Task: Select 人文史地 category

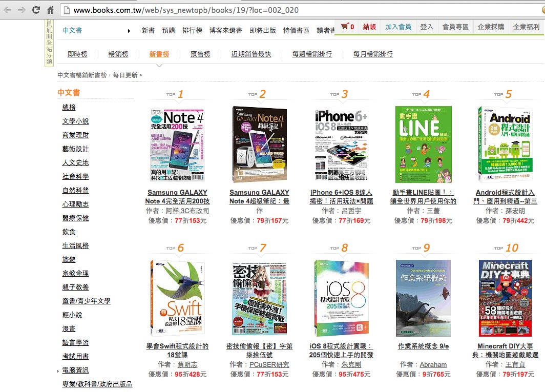Action: [x=75, y=162]
